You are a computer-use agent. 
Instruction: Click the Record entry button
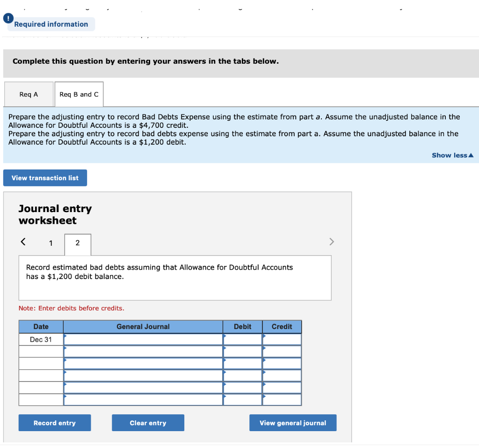(x=54, y=422)
